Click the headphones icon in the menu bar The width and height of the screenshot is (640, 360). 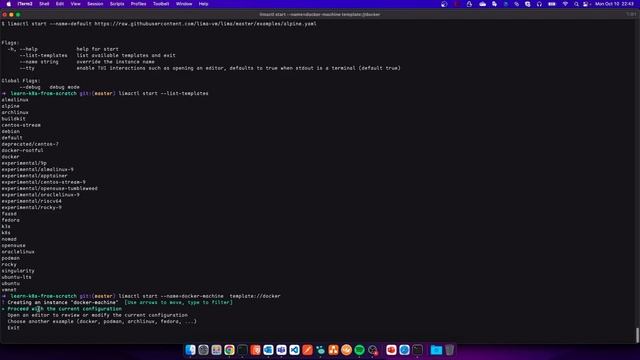tap(539, 4)
